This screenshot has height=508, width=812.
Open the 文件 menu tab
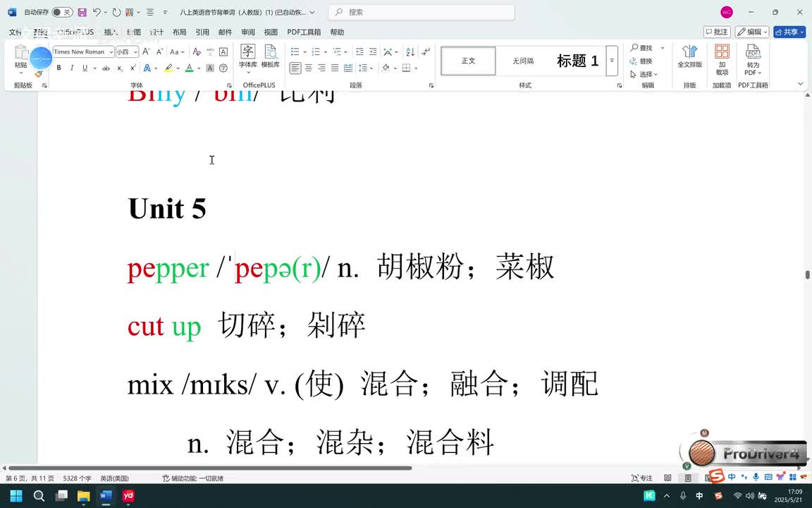[x=16, y=32]
